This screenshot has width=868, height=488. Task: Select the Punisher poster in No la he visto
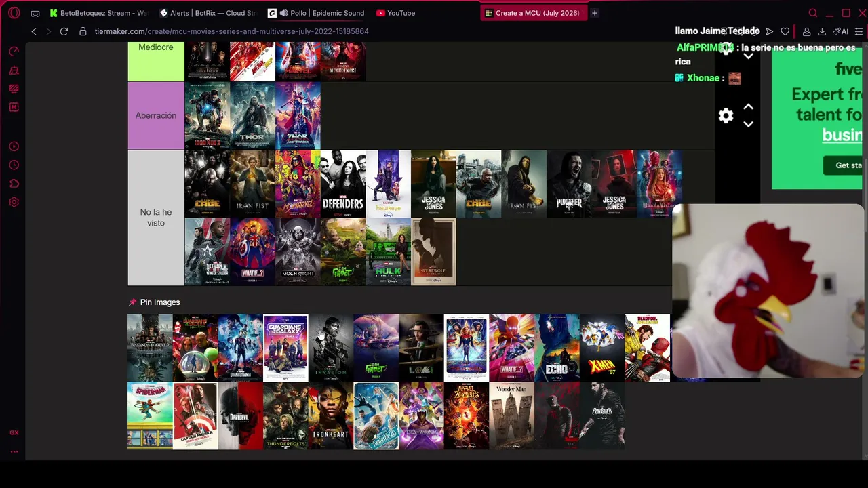(569, 184)
